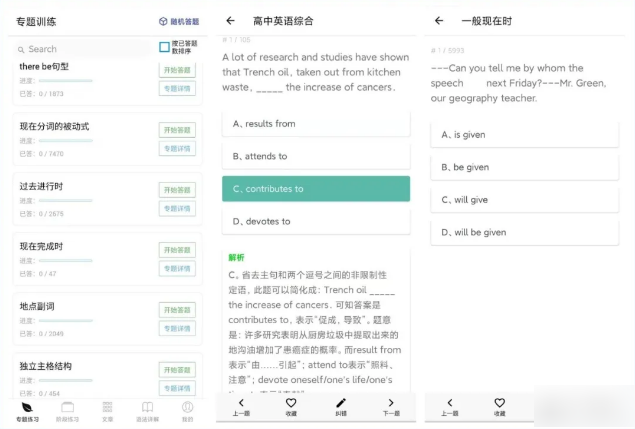Click progress bar of there be句型
The height and width of the screenshot is (429, 635).
click(x=66, y=81)
